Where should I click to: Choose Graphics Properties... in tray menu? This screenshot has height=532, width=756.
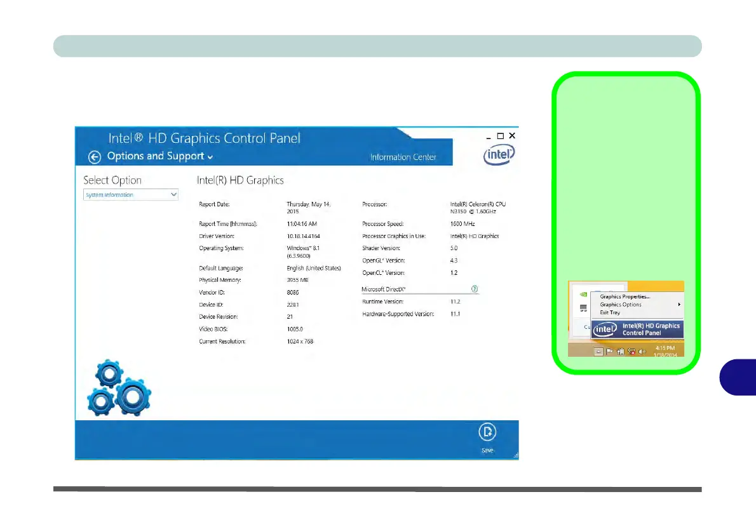tap(625, 297)
